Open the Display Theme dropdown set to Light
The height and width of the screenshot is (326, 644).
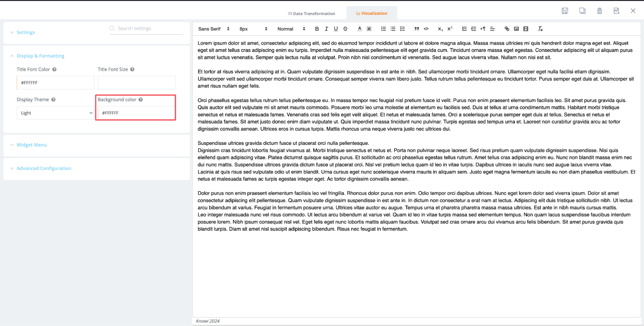(x=55, y=113)
